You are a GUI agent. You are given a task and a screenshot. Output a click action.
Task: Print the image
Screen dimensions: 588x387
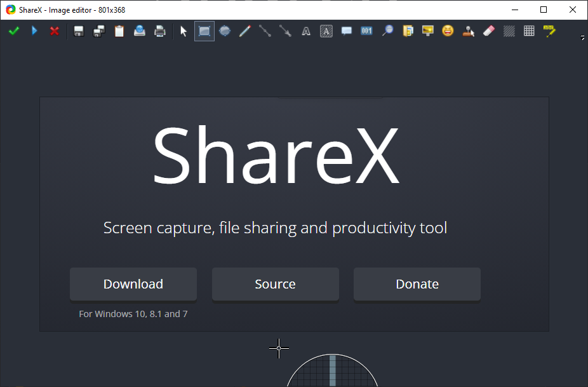[159, 31]
